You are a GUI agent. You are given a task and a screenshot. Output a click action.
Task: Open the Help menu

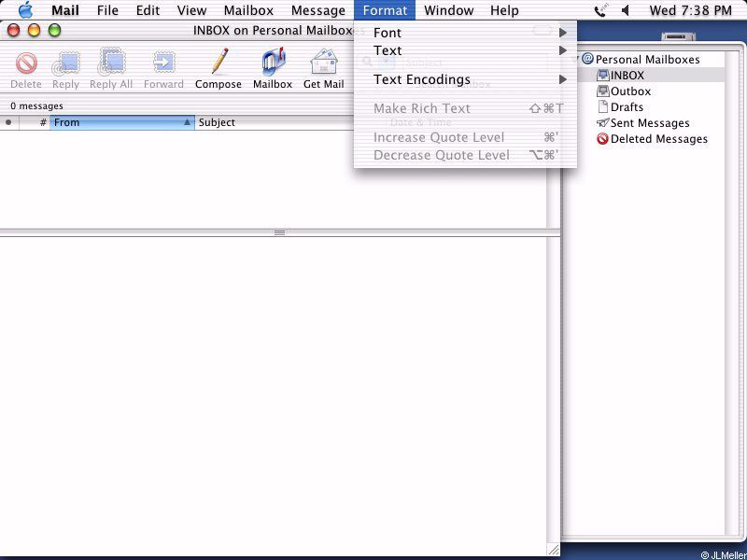[504, 10]
